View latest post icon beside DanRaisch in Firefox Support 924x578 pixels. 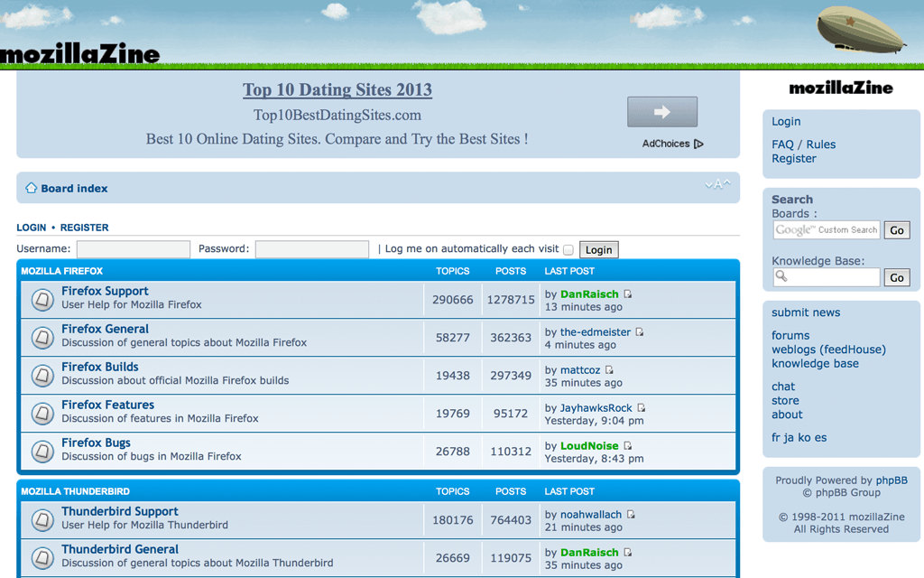click(628, 294)
